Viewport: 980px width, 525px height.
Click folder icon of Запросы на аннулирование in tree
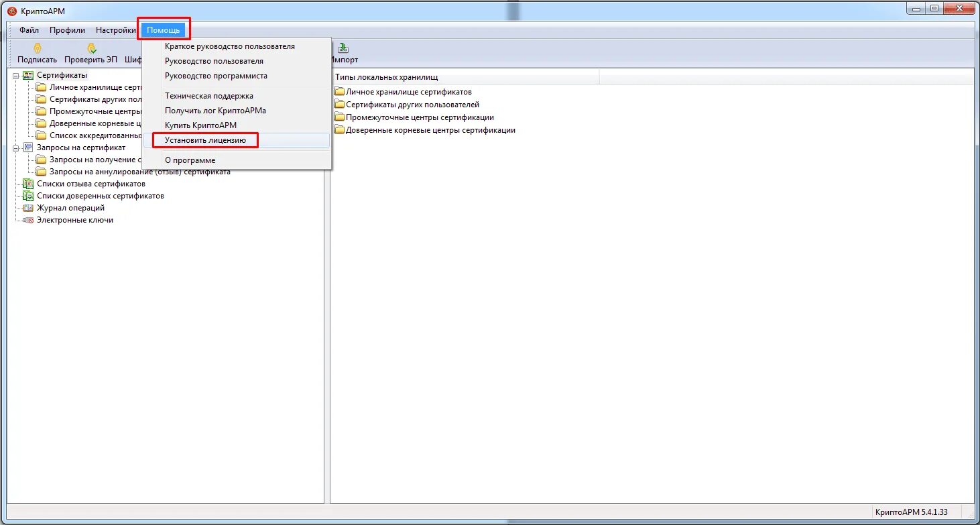tap(42, 172)
